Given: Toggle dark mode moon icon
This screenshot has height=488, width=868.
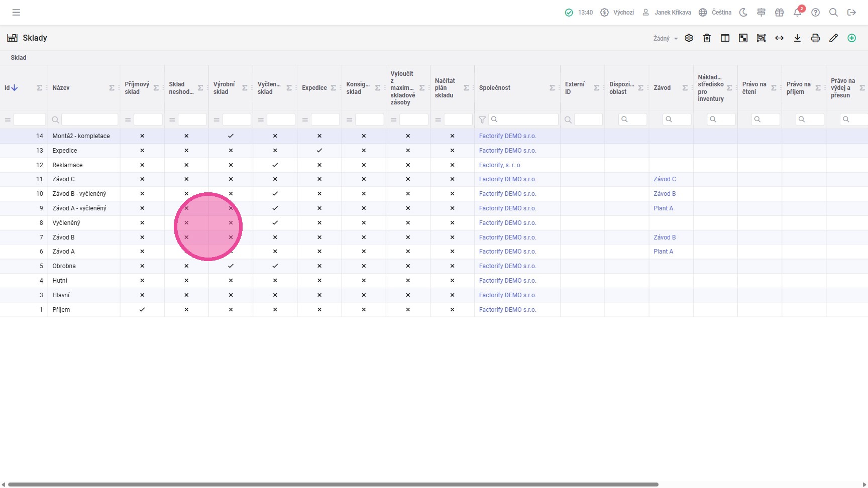Looking at the screenshot, I should pos(743,13).
